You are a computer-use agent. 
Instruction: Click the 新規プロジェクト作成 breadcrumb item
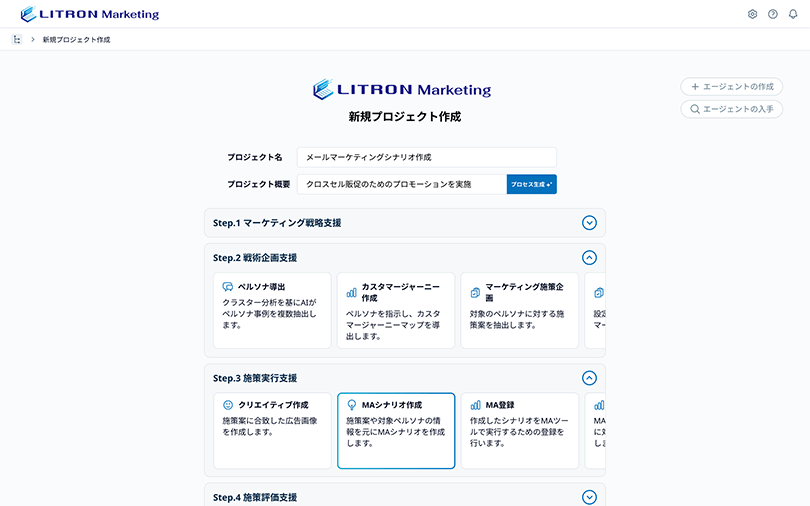point(76,40)
